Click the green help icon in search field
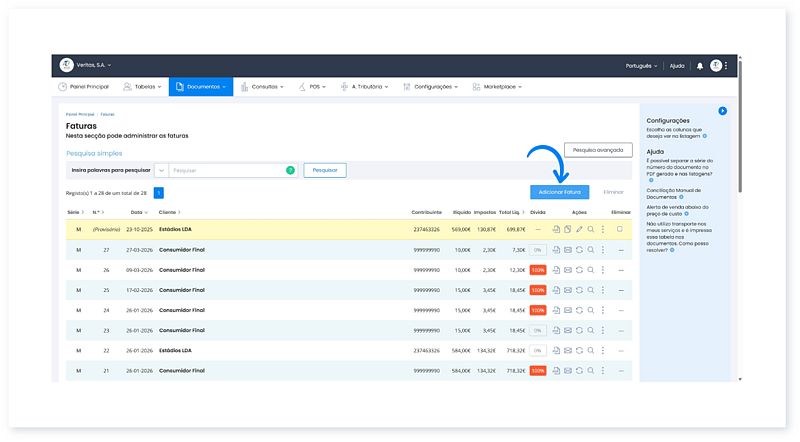 pos(290,170)
